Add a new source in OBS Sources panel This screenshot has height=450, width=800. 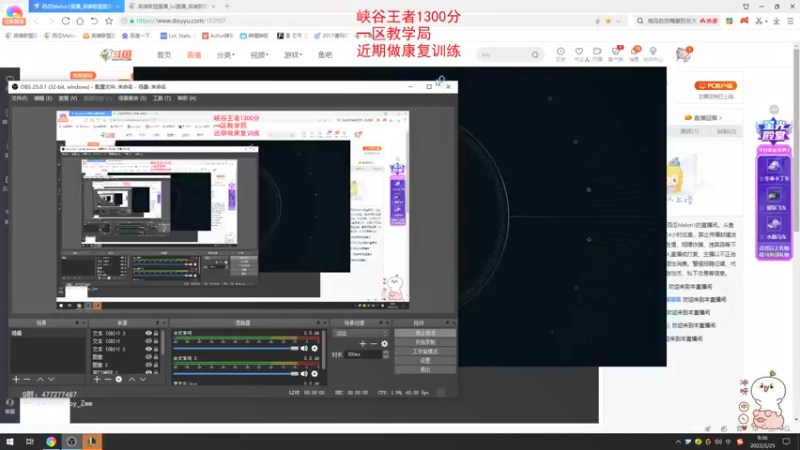click(97, 380)
